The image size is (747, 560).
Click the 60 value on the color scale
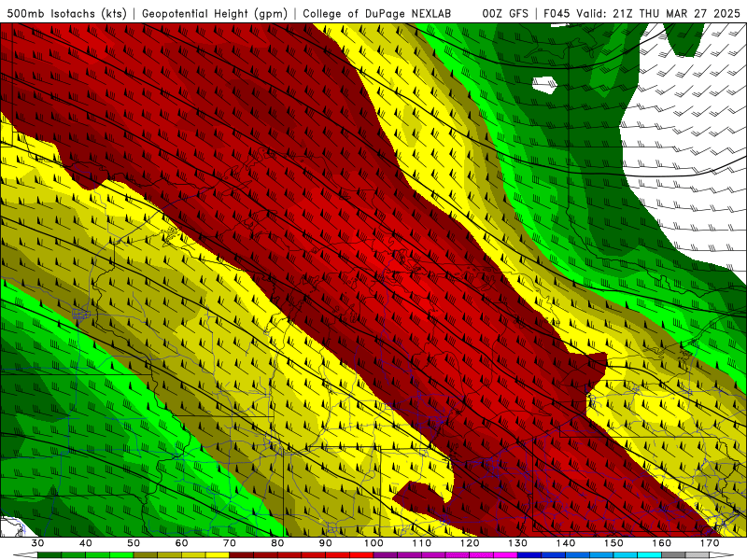181,543
